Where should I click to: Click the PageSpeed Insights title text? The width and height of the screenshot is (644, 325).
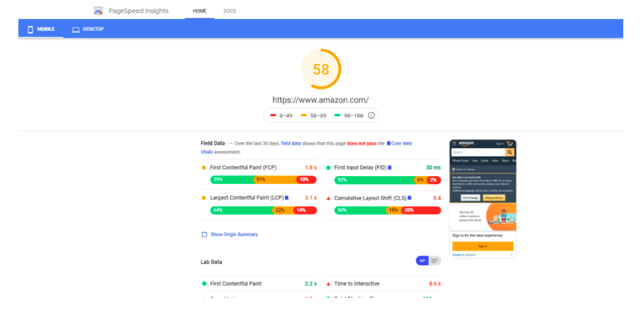pos(139,11)
